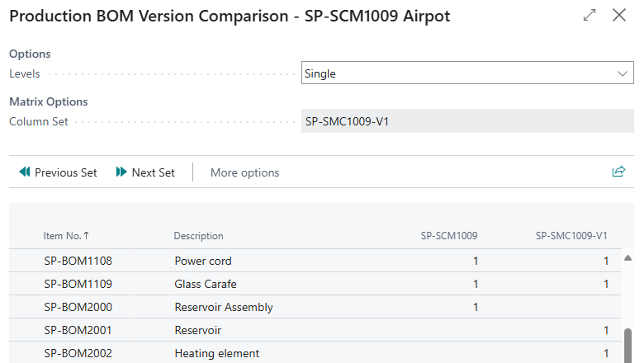Click the share icon in toolbar
The width and height of the screenshot is (644, 363).
(618, 172)
